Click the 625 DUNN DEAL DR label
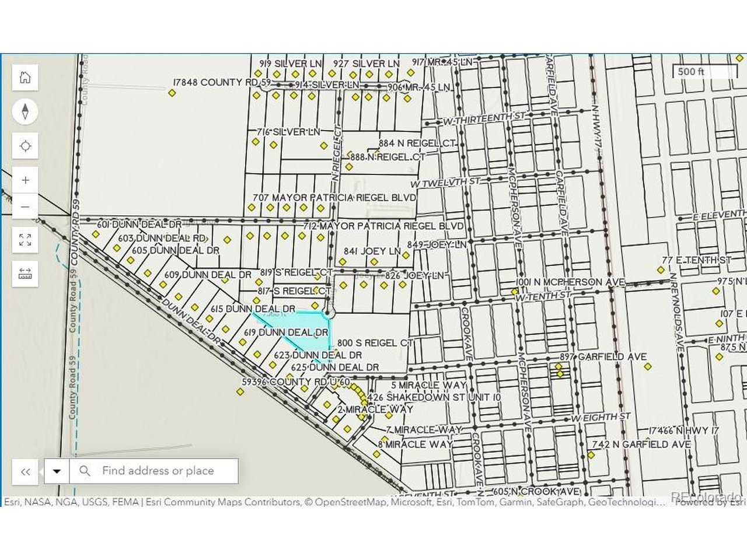 pyautogui.click(x=335, y=367)
